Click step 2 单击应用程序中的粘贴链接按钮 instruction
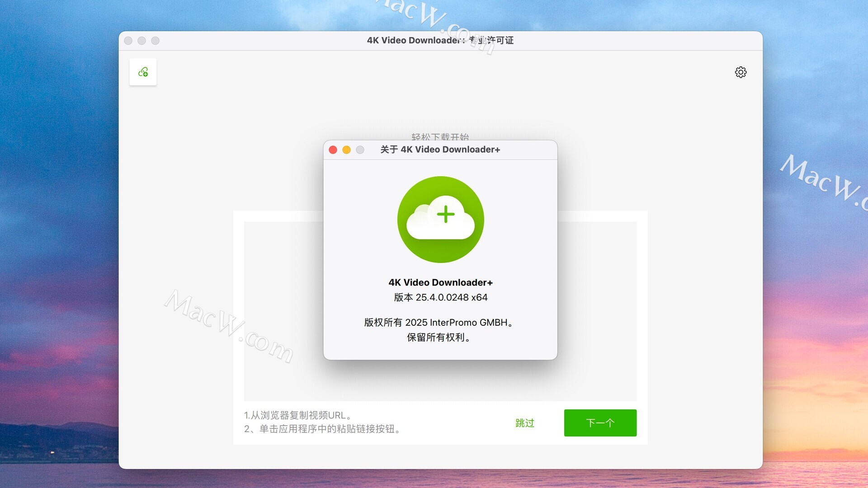Viewport: 868px width, 488px height. click(x=323, y=429)
